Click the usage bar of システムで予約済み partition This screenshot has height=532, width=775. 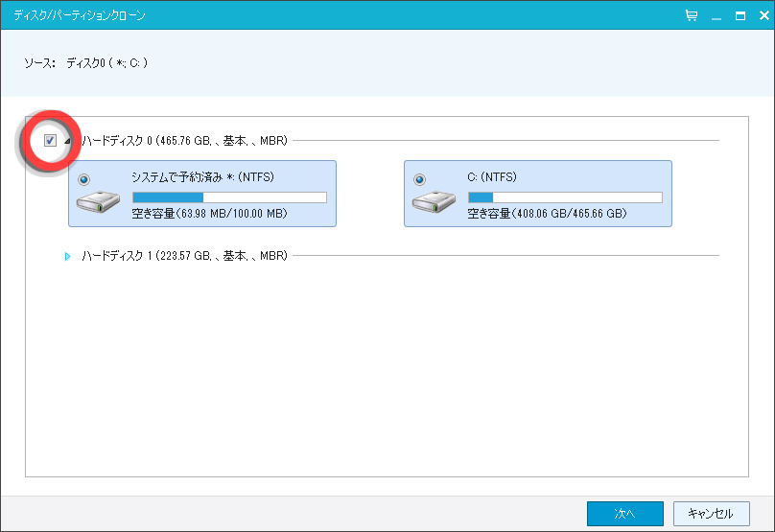click(x=230, y=197)
